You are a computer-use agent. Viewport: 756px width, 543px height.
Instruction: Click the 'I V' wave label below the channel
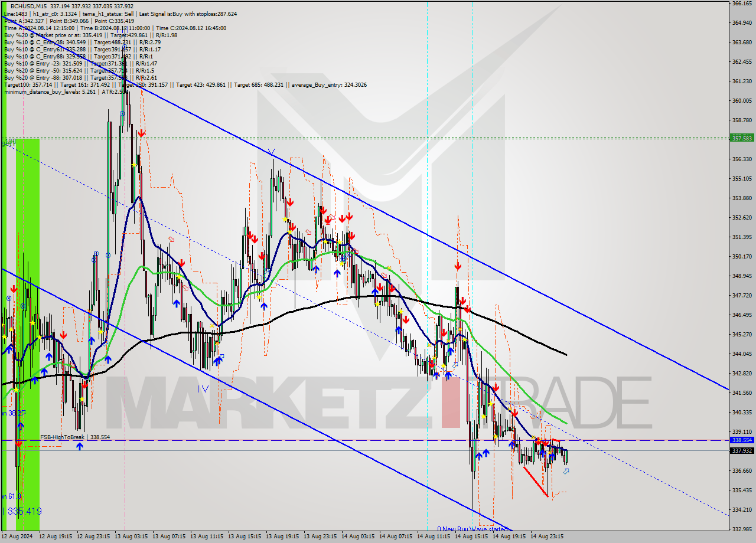pos(203,389)
